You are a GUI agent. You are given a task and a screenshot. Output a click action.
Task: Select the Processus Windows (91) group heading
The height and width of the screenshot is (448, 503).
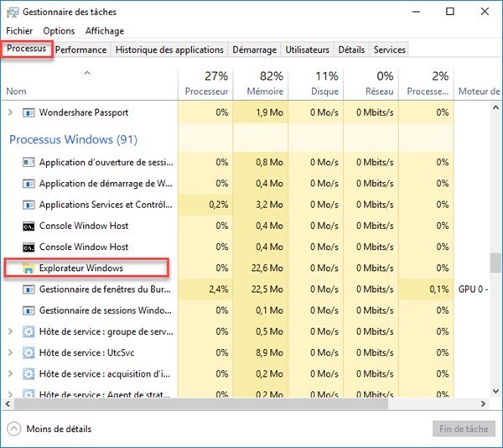[x=73, y=139]
